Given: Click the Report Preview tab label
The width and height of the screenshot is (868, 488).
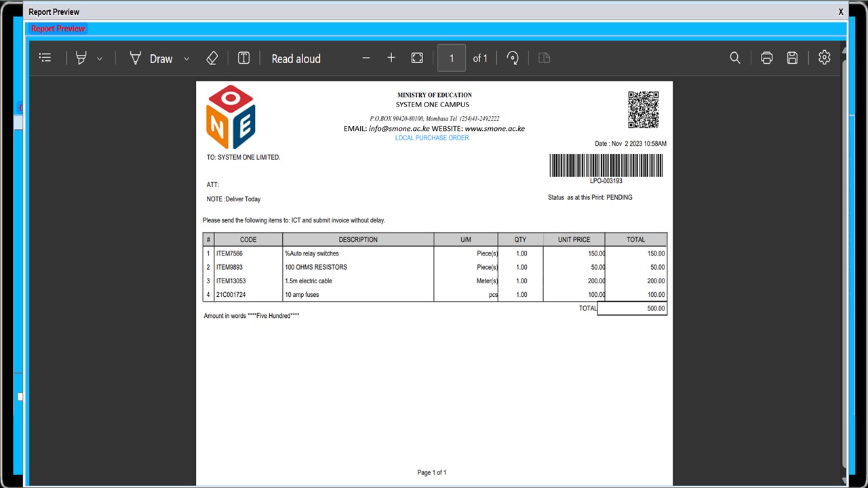Looking at the screenshot, I should 58,28.
